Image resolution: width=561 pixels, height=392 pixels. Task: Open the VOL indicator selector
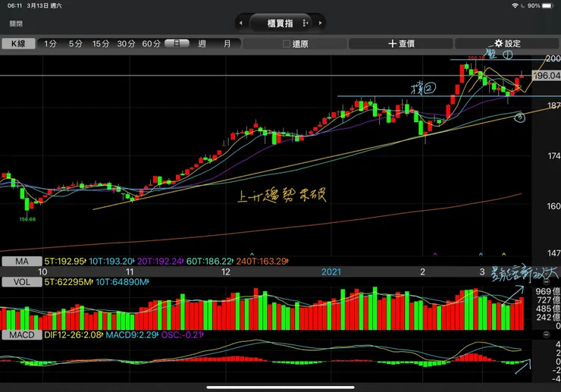[x=21, y=282]
